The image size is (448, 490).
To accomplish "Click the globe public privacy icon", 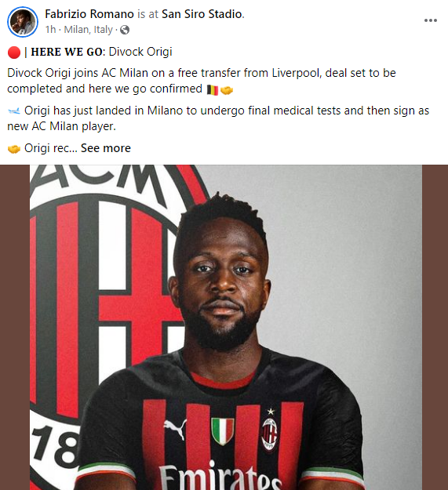I will 125,30.
